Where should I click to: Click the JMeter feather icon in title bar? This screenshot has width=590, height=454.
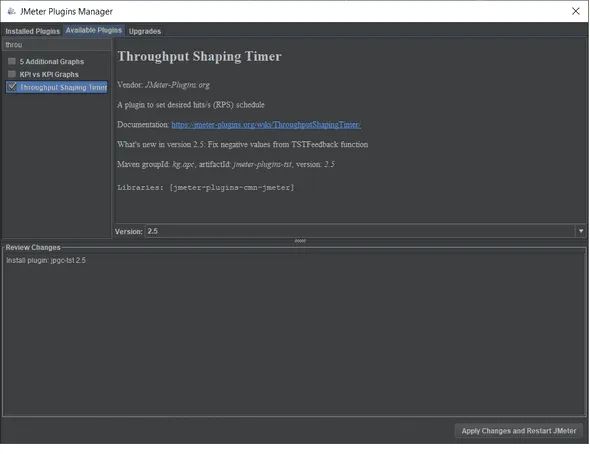tap(11, 11)
